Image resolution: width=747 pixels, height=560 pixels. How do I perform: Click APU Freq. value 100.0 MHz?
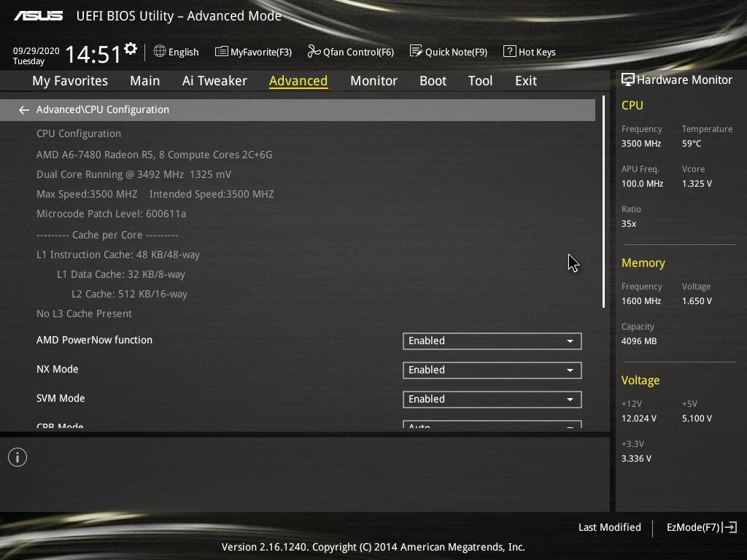point(642,183)
